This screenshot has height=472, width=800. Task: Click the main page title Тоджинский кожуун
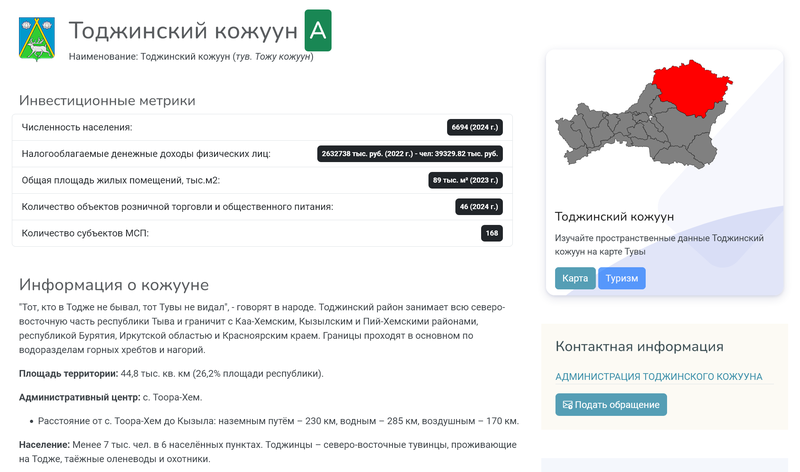[183, 32]
